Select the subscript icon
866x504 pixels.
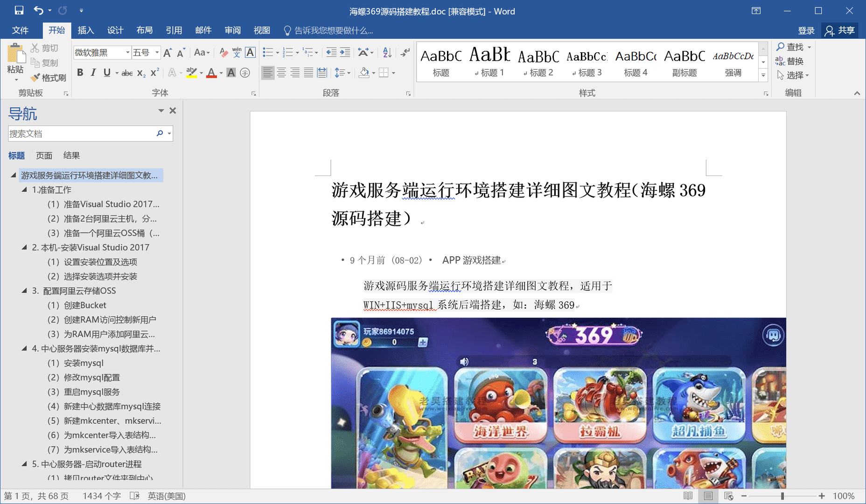click(141, 73)
